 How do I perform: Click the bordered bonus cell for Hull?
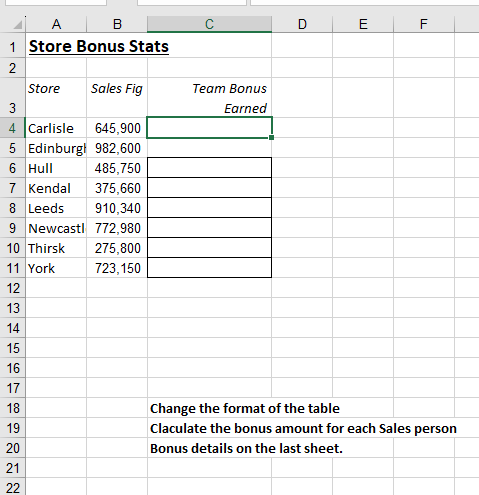(x=209, y=168)
